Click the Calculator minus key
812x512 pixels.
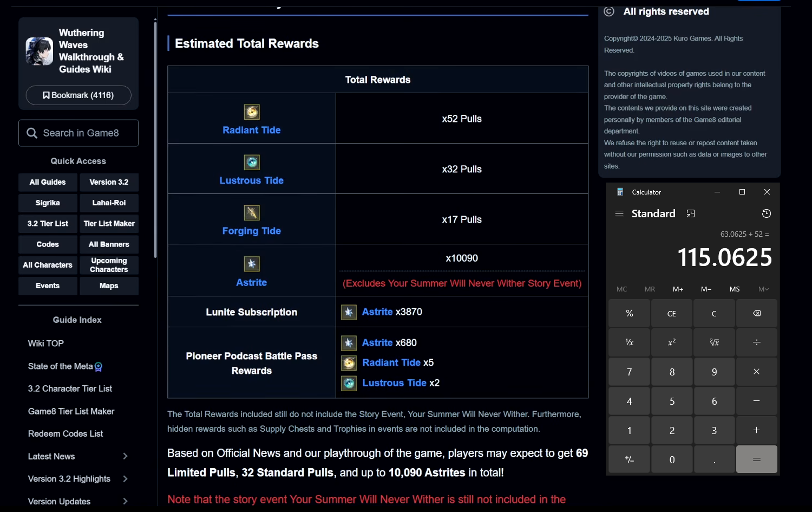click(x=757, y=401)
